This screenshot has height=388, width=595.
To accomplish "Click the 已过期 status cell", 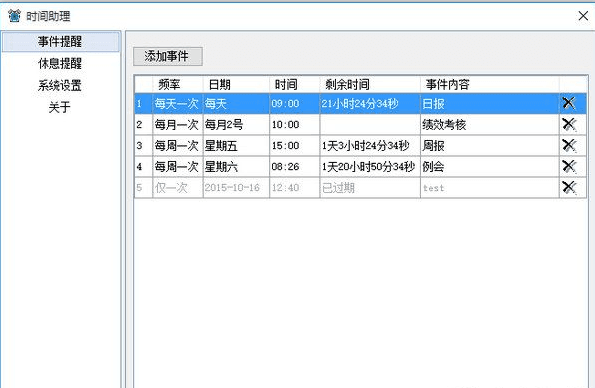I will coord(370,188).
